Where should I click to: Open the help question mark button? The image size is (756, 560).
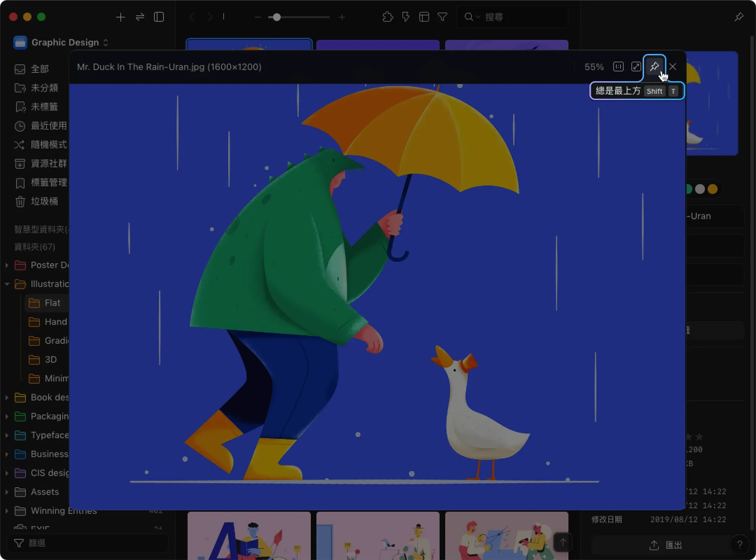[739, 545]
